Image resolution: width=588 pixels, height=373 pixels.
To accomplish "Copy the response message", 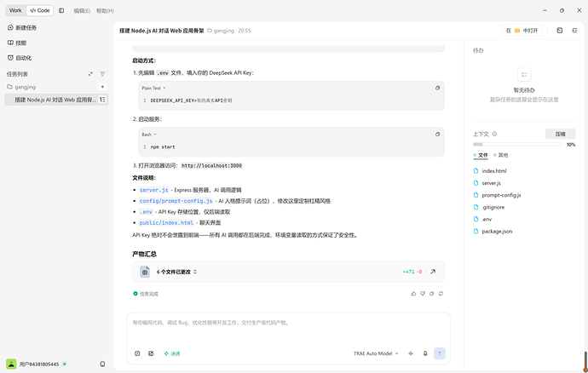I will pyautogui.click(x=431, y=294).
